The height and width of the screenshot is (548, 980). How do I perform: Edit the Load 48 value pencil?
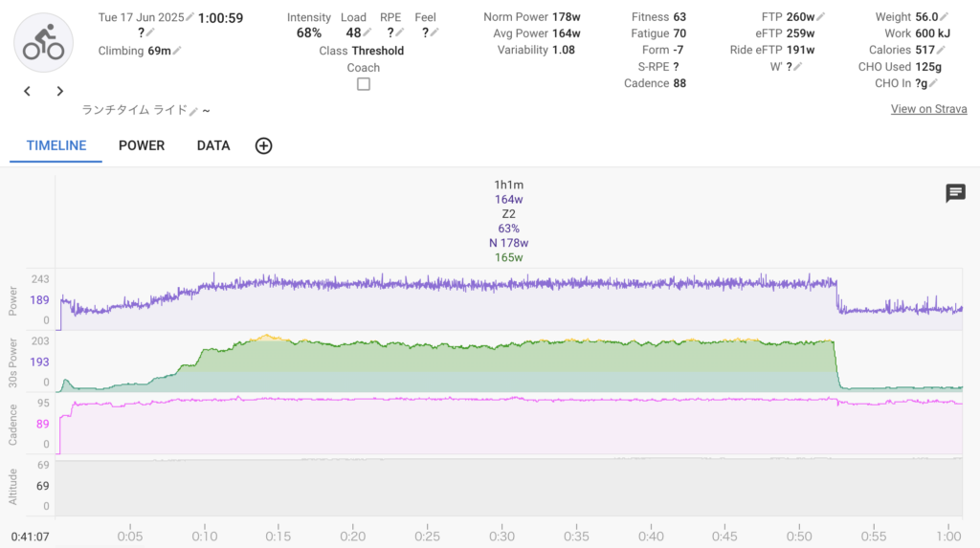[x=367, y=32]
